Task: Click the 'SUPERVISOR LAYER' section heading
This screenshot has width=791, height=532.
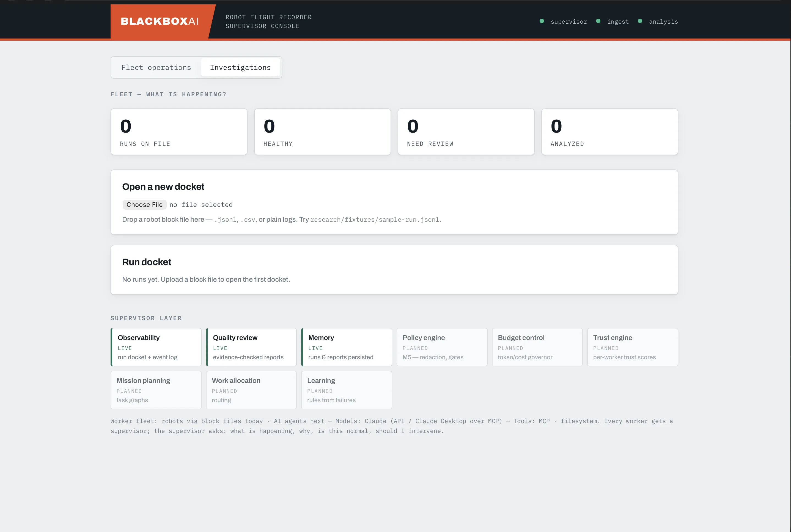Action: [146, 318]
